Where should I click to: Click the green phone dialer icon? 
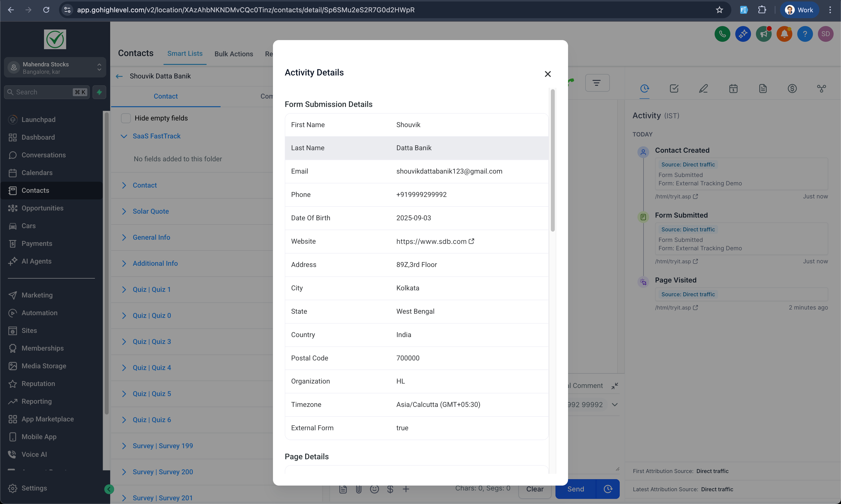coord(722,34)
